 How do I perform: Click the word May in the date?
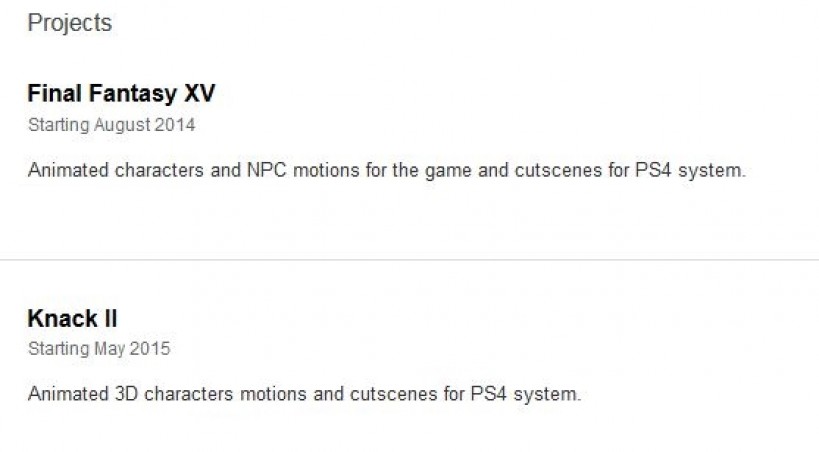click(109, 349)
